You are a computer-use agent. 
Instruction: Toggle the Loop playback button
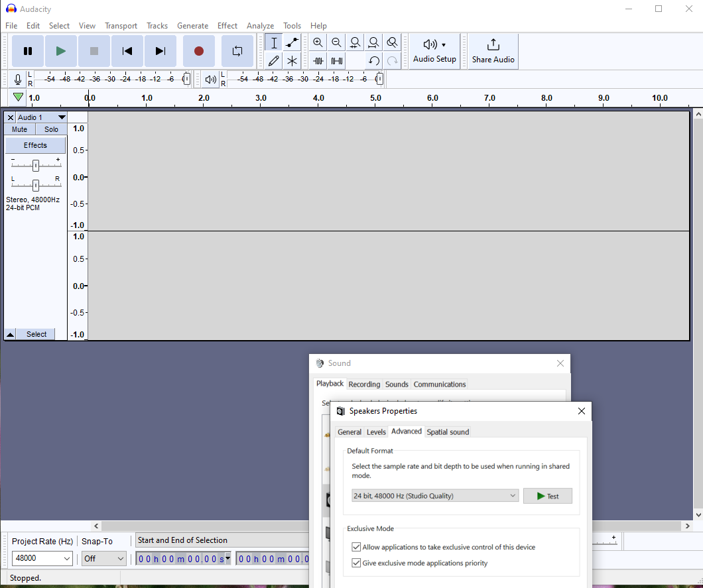[237, 51]
